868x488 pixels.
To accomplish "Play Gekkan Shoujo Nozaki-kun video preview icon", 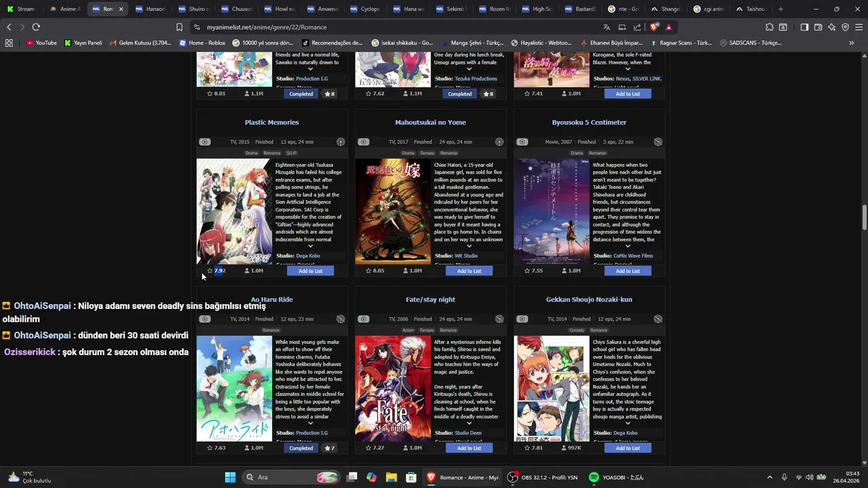I will click(522, 319).
